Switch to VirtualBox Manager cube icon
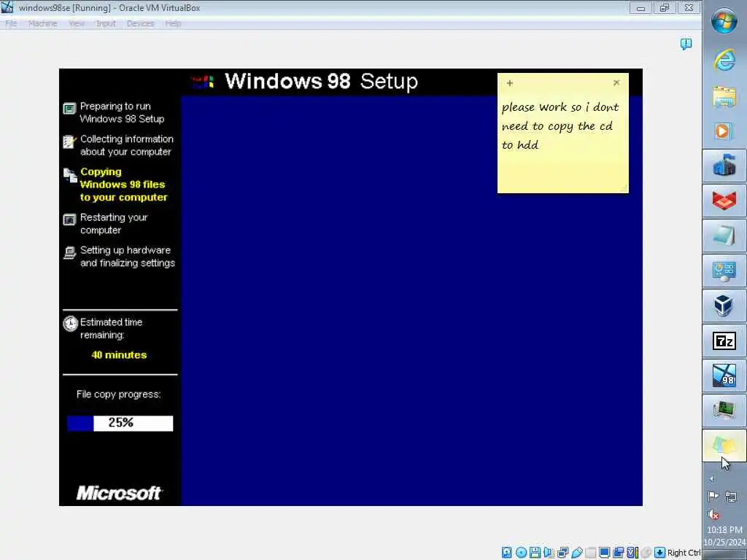This screenshot has height=560, width=747. [724, 306]
